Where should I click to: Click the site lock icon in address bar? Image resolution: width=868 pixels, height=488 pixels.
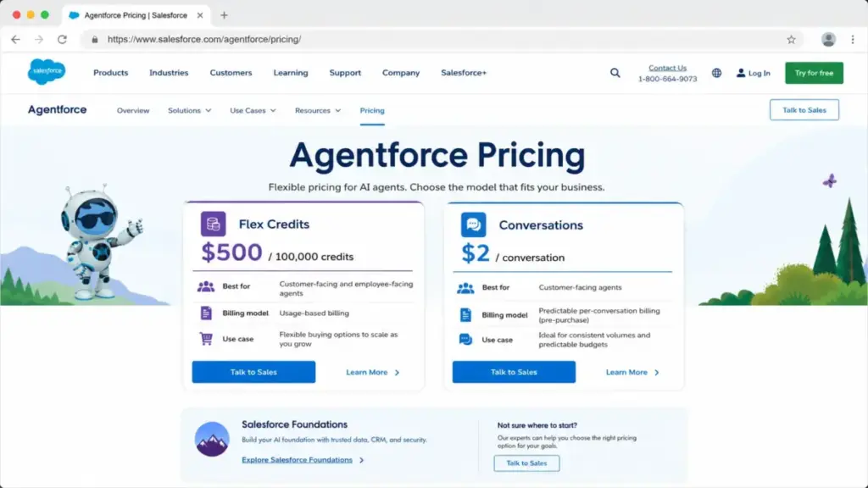[x=95, y=39]
